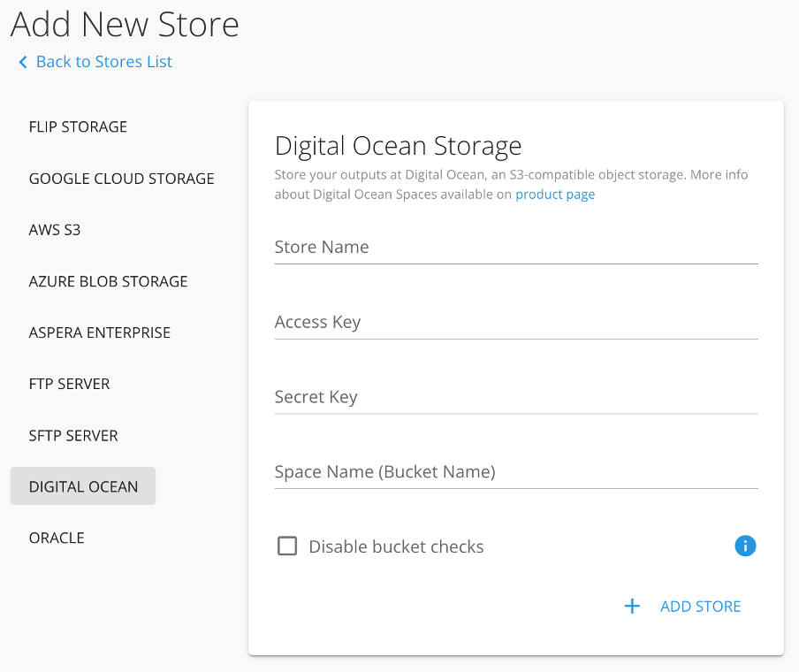The width and height of the screenshot is (799, 672).
Task: Open the Digital Ocean product page link
Action: (555, 195)
